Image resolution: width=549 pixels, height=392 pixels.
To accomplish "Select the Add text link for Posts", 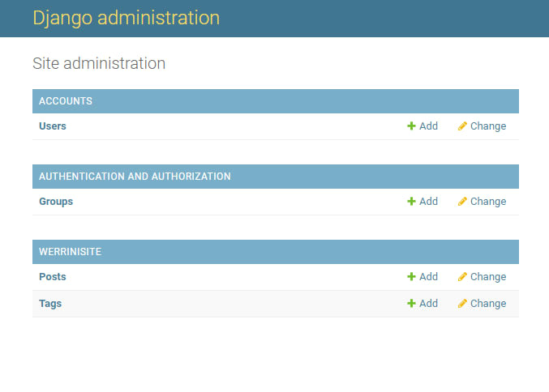I will click(428, 277).
